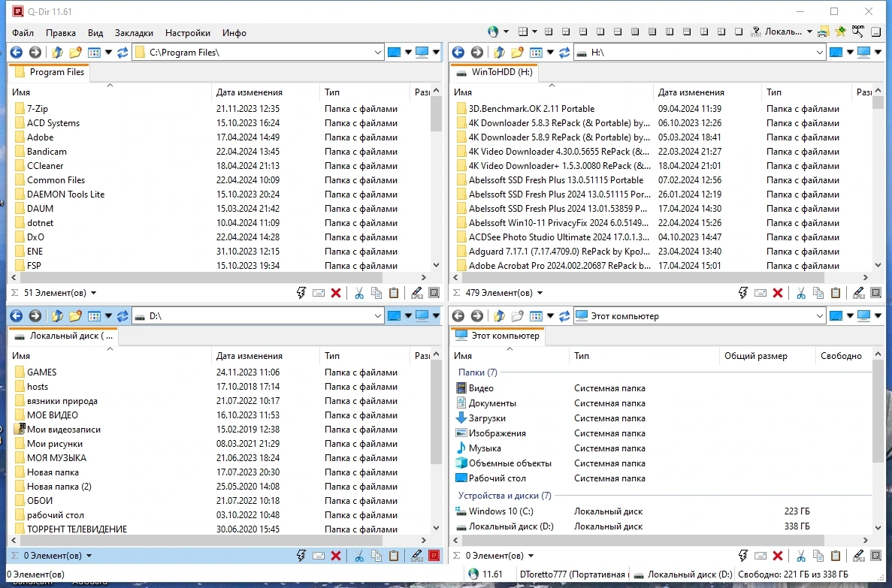The width and height of the screenshot is (892, 588).
Task: Go up one level in C:\Program Files pane
Action: click(57, 53)
